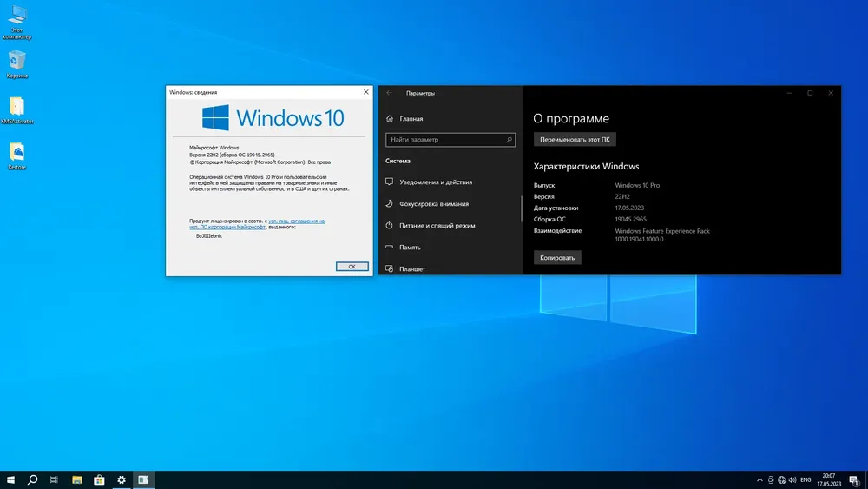Open the license agreement link
The width and height of the screenshot is (868, 489).
coord(257,224)
